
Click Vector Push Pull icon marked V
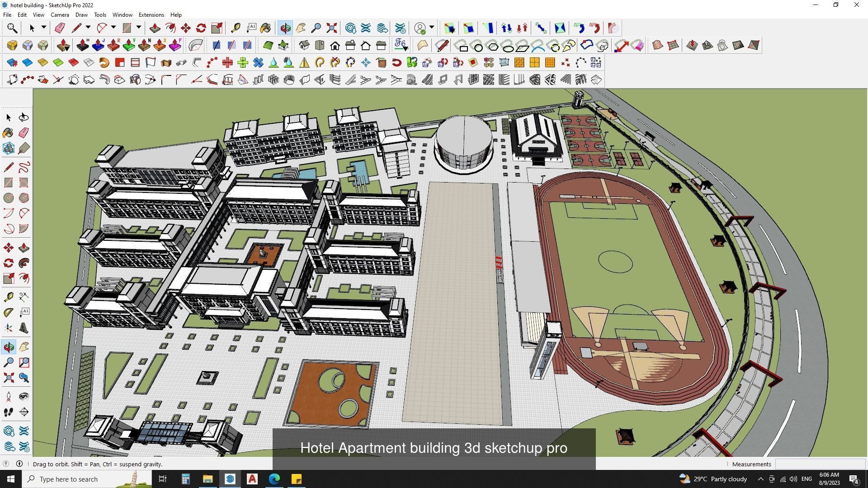click(x=129, y=45)
